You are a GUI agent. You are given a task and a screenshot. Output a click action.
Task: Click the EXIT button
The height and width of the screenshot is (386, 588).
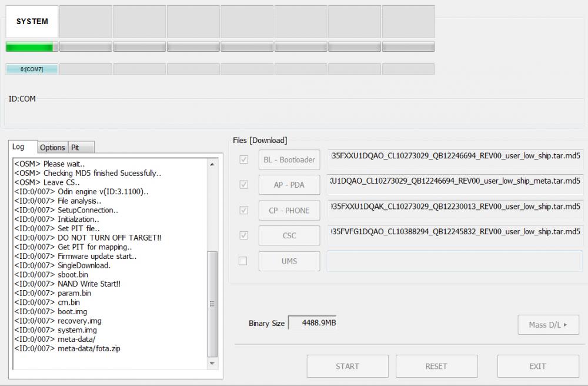pos(537,366)
